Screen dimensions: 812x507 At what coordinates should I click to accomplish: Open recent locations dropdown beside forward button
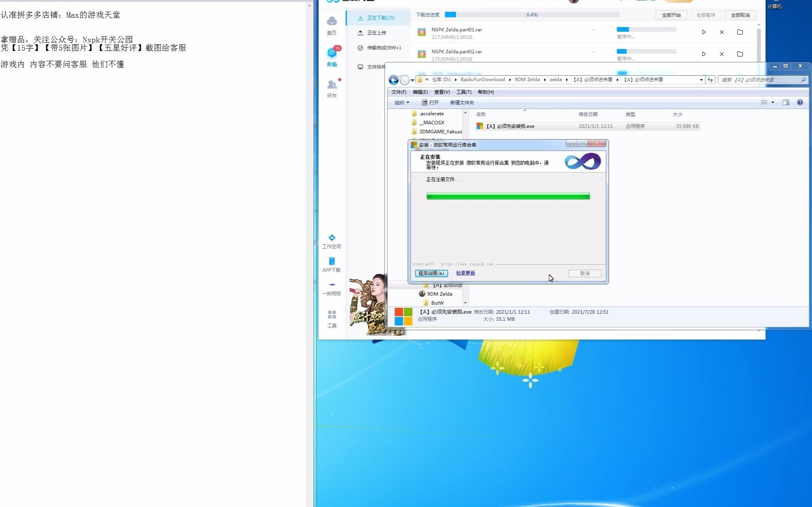coord(412,80)
